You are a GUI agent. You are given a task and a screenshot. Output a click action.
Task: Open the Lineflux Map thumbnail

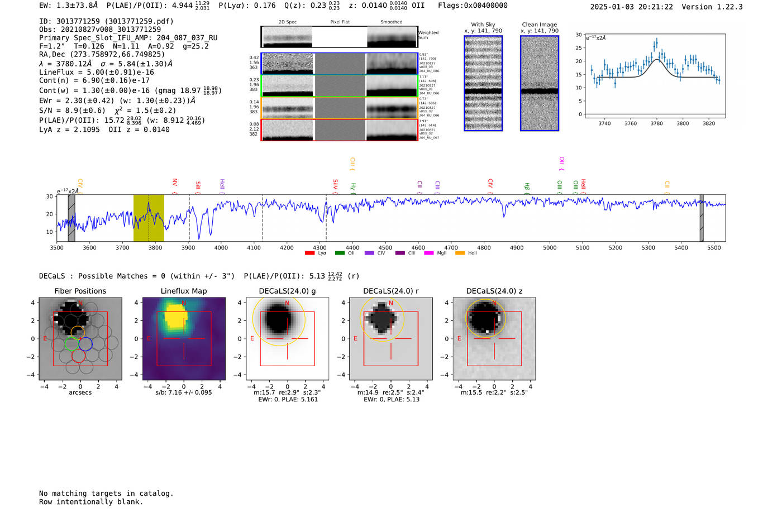(x=184, y=338)
